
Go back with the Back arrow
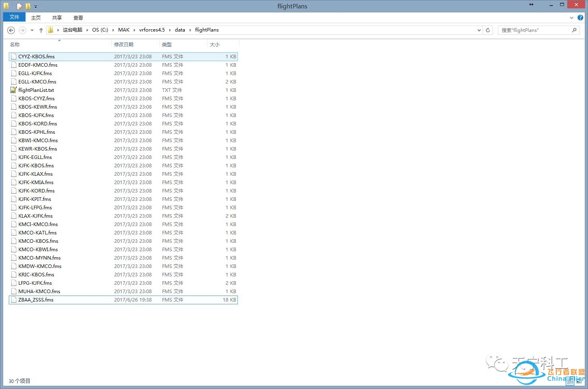11,30
